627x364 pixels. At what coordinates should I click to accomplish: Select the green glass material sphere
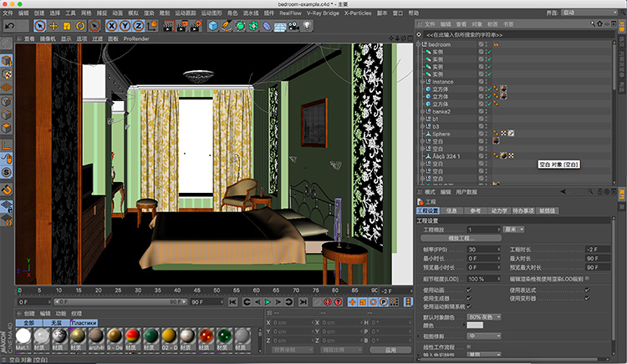point(224,336)
